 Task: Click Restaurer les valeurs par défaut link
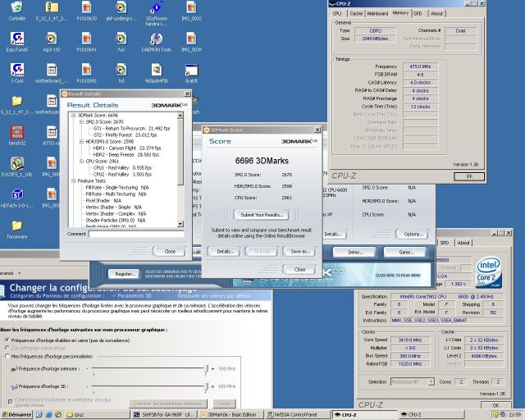[214, 296]
